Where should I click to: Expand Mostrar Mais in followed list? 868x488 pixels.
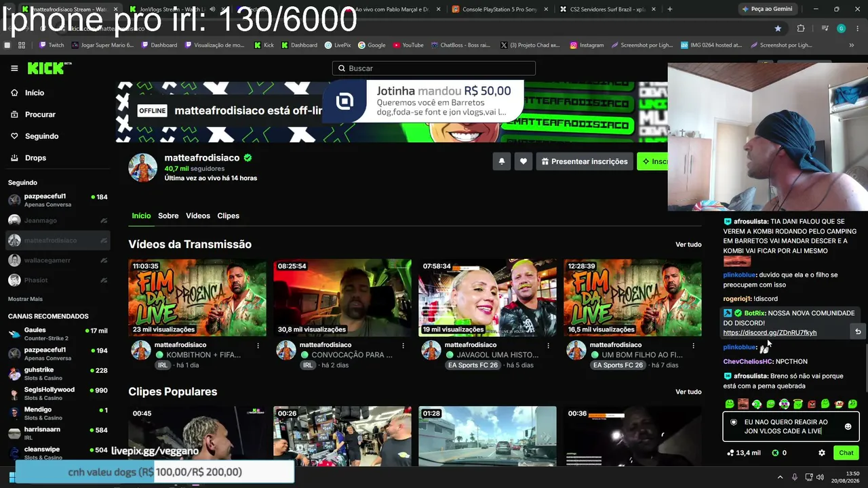click(25, 299)
